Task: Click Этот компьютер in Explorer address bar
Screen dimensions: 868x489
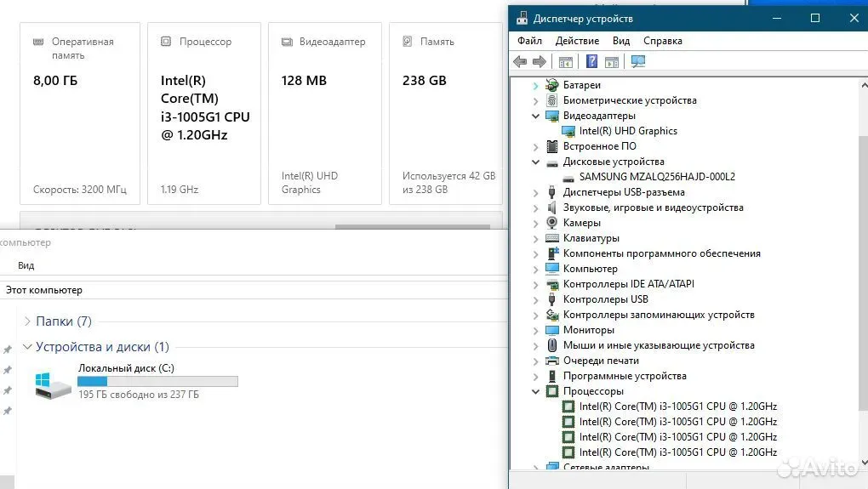Action: point(44,290)
